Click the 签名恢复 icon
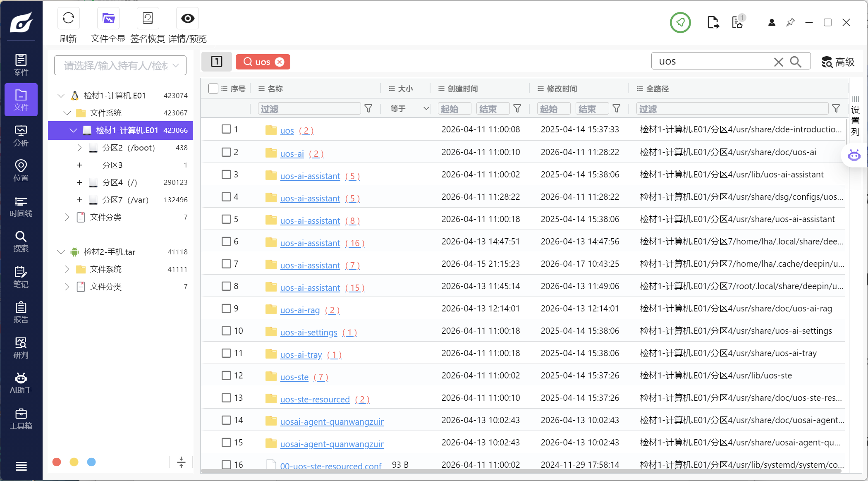This screenshot has height=481, width=868. tap(148, 18)
